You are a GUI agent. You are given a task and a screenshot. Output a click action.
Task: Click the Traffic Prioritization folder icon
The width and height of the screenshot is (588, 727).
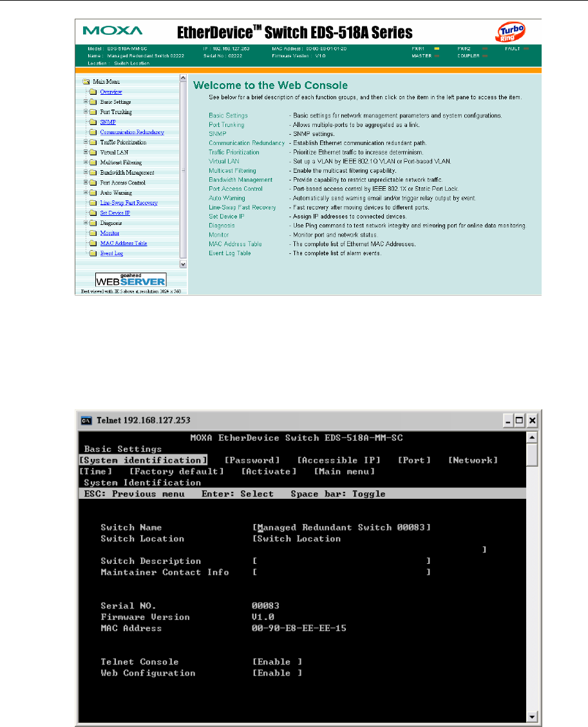(x=93, y=142)
